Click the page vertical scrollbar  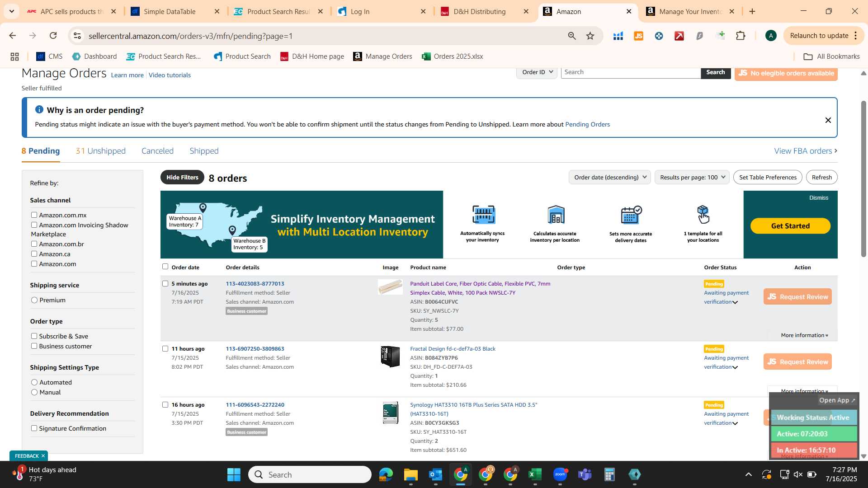coord(863,179)
